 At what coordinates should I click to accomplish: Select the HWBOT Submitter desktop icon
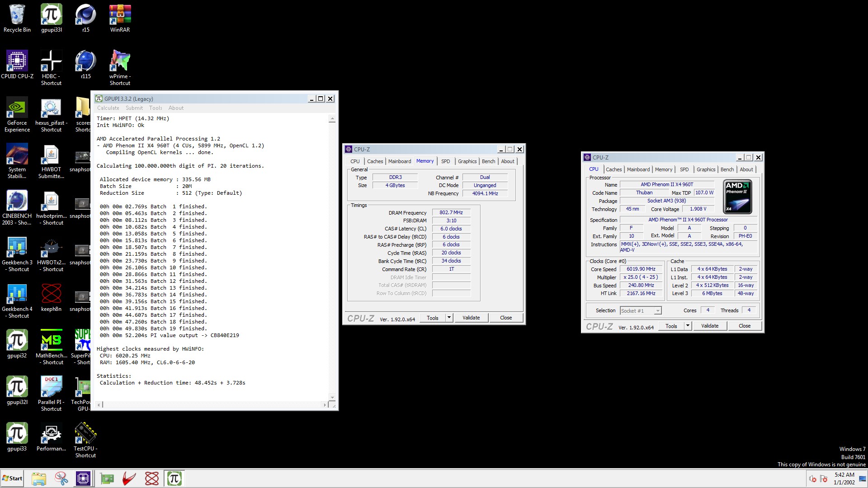click(x=51, y=161)
